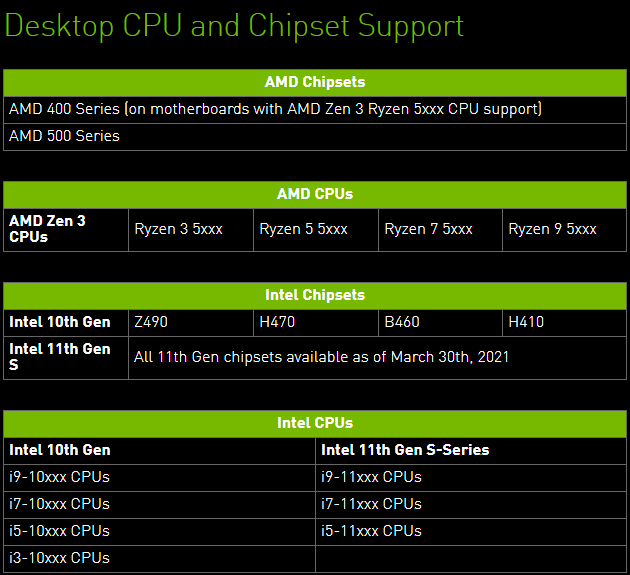Click the H470 chipset cell

pyautogui.click(x=277, y=322)
